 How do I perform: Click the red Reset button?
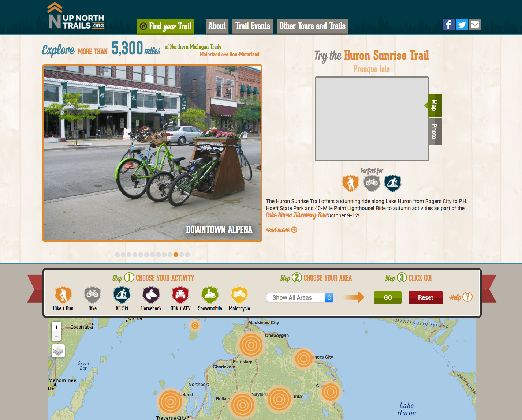pos(425,297)
